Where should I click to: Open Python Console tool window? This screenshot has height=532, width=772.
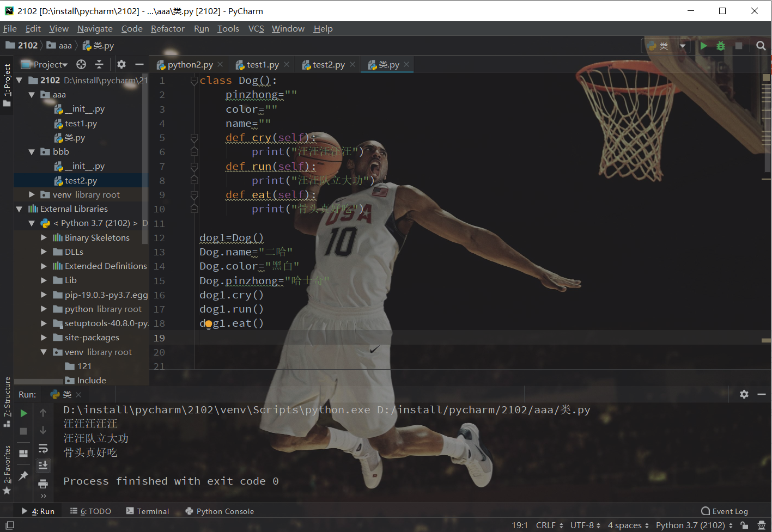click(x=220, y=511)
